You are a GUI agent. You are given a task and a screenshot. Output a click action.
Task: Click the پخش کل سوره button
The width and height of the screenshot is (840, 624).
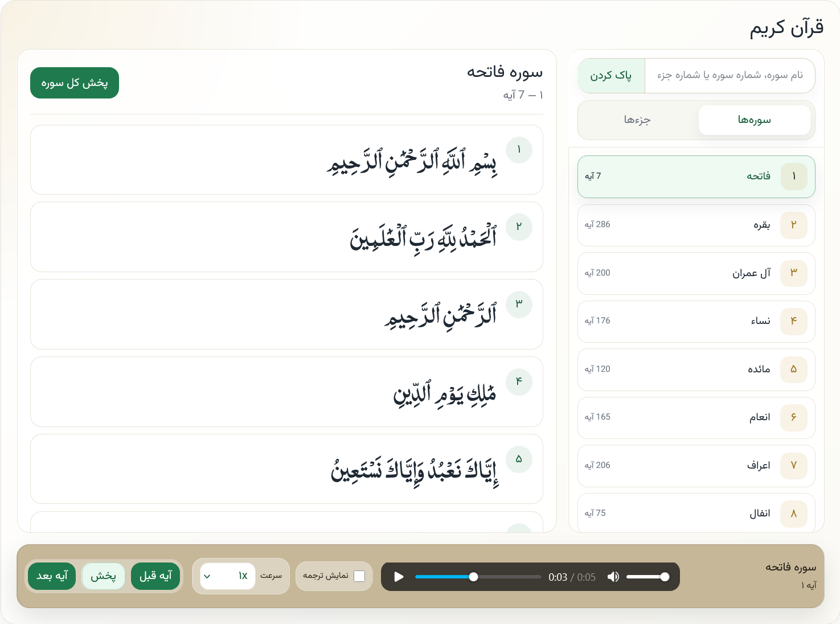[75, 83]
